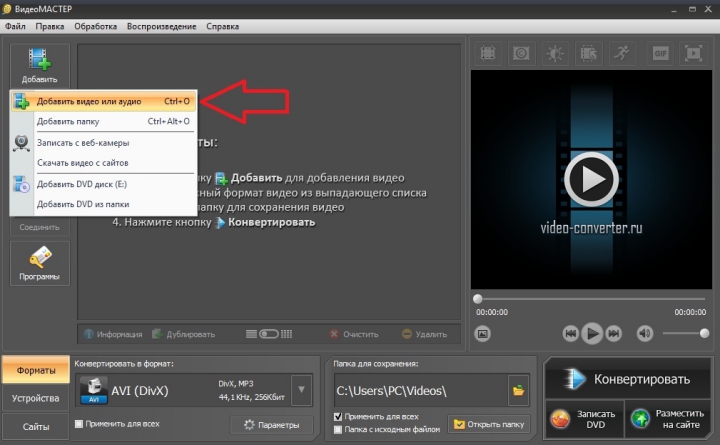Click Открыть папку button

point(489,424)
